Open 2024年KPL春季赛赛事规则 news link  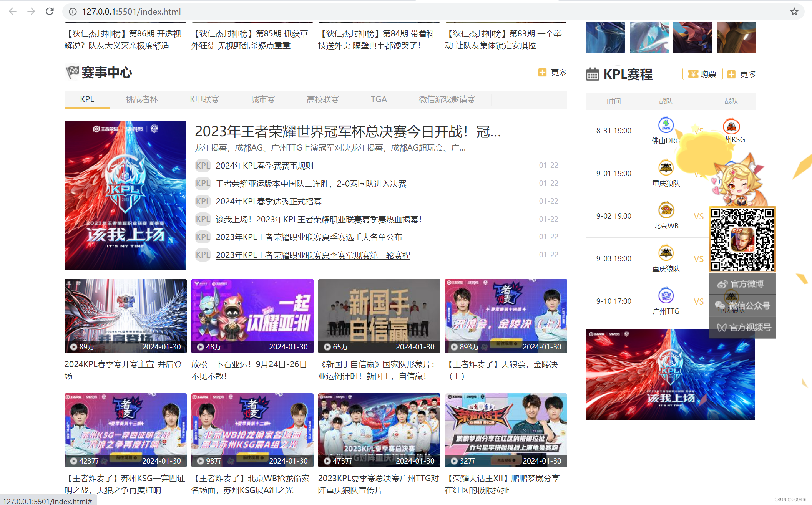(264, 166)
